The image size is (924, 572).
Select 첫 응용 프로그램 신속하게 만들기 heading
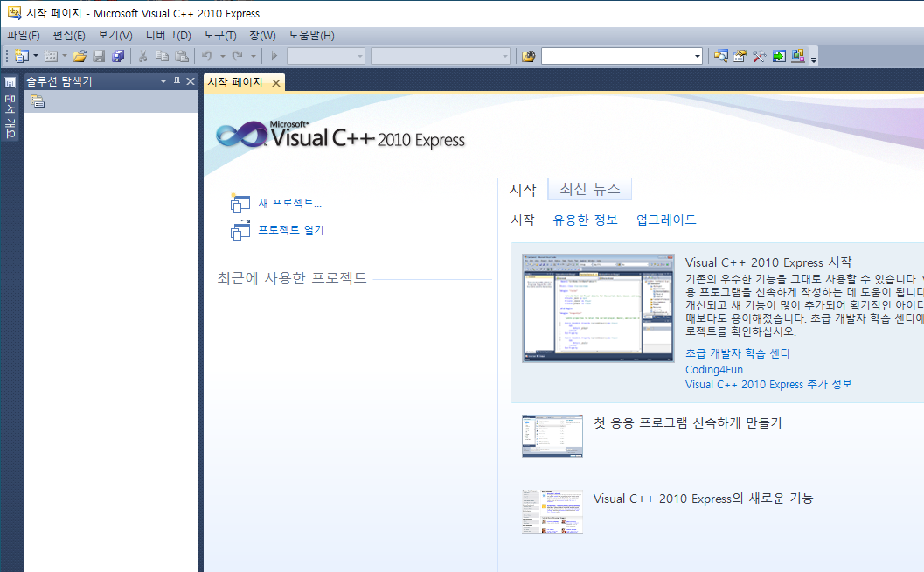(x=688, y=422)
